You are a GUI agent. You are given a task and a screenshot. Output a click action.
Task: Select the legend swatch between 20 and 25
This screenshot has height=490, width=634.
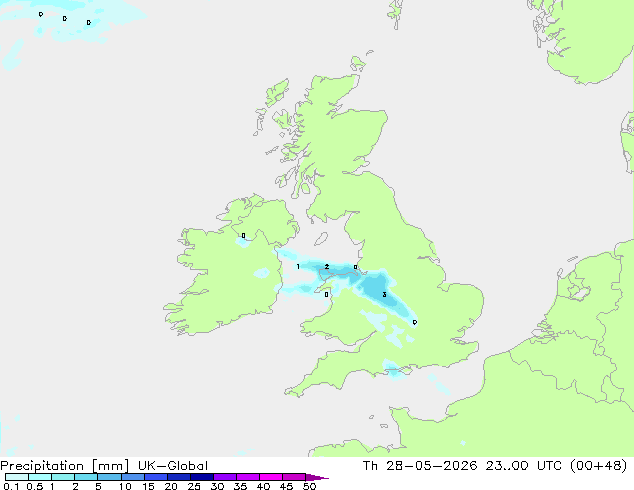click(x=178, y=477)
